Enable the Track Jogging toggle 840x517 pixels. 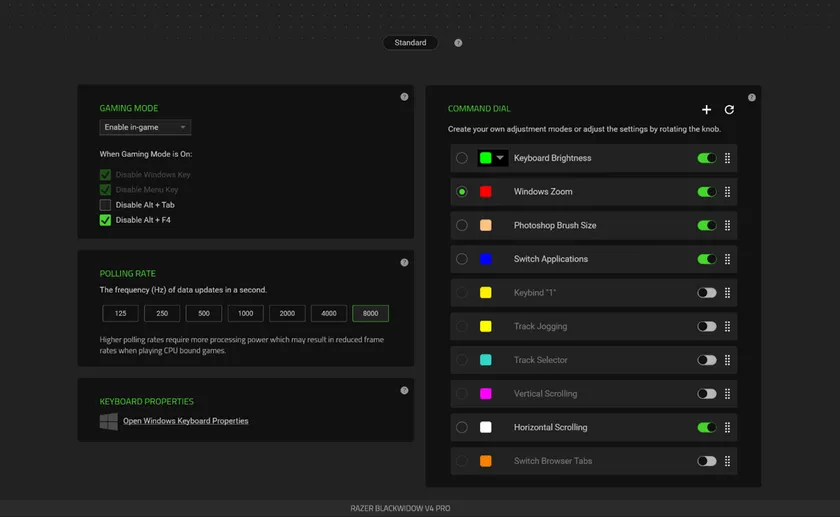(707, 326)
